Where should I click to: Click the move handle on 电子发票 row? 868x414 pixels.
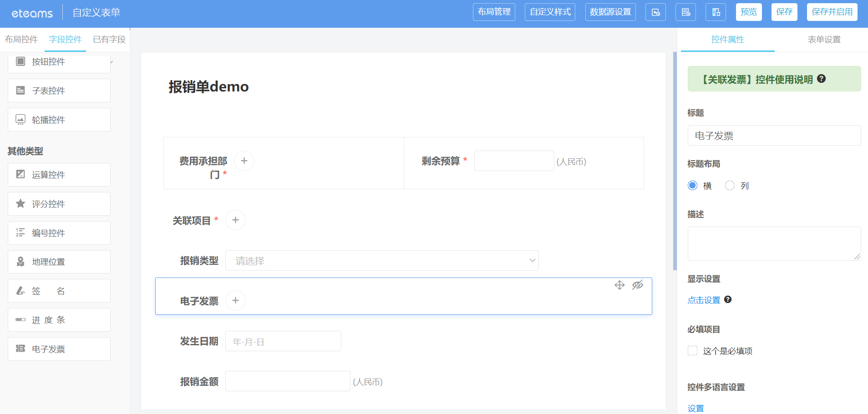pyautogui.click(x=619, y=285)
